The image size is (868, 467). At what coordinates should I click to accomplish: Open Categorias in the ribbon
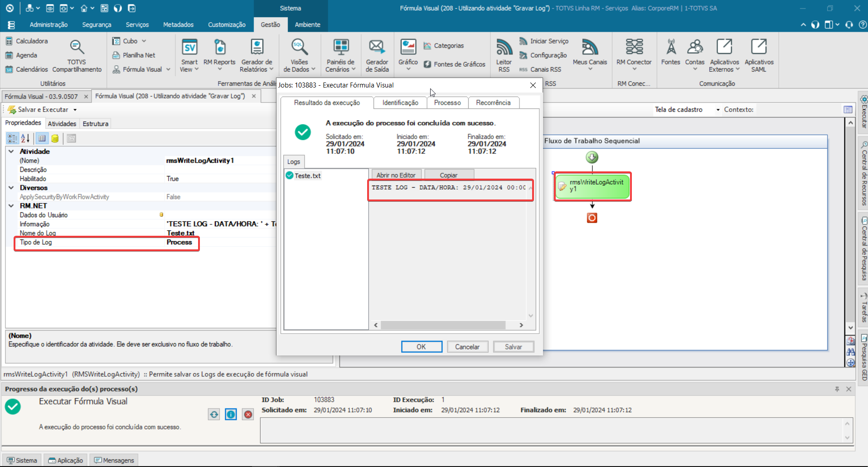[x=444, y=46]
